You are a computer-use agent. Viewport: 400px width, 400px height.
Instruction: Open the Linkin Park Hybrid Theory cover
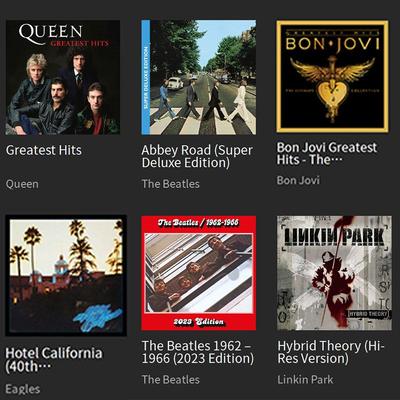coord(334,273)
